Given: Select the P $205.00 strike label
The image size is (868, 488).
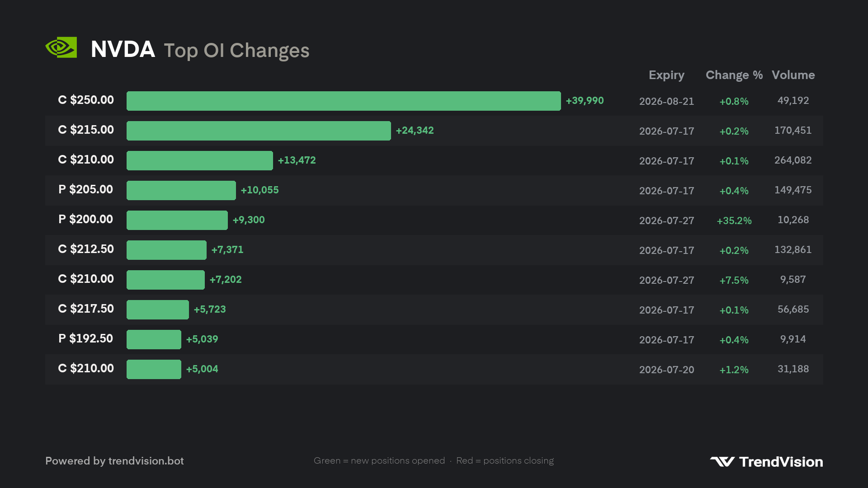Looking at the screenshot, I should [86, 189].
